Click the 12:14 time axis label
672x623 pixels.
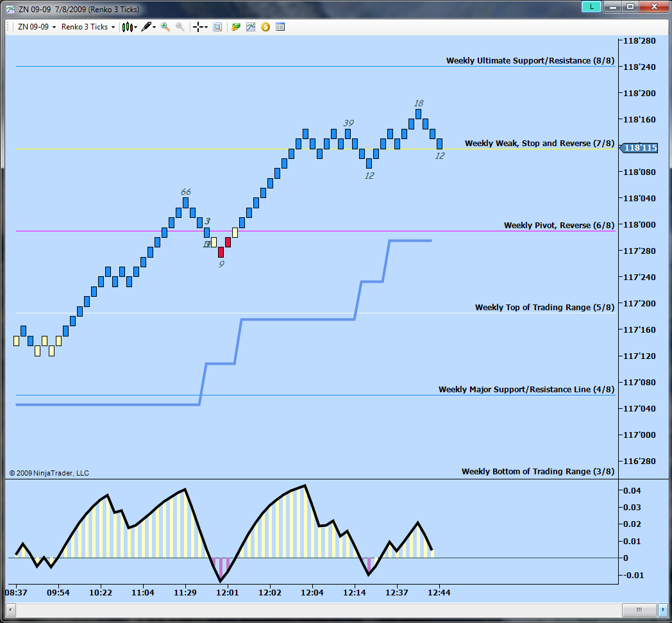point(355,593)
